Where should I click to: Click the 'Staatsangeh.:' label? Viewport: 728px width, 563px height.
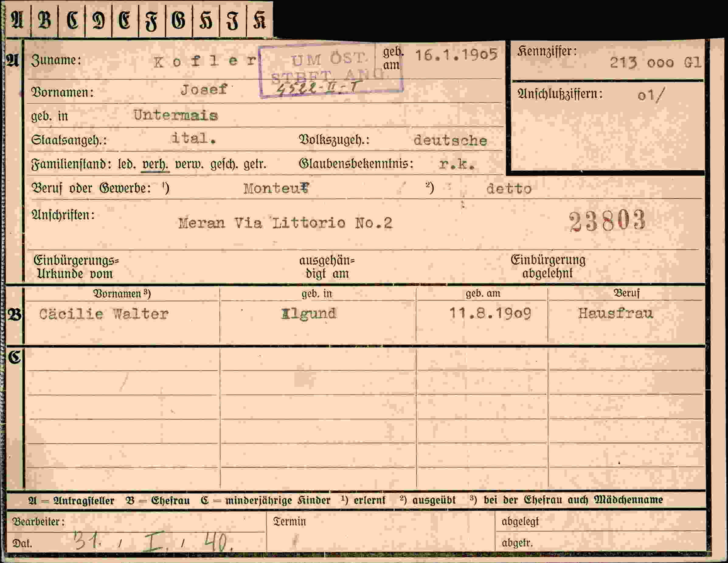69,140
